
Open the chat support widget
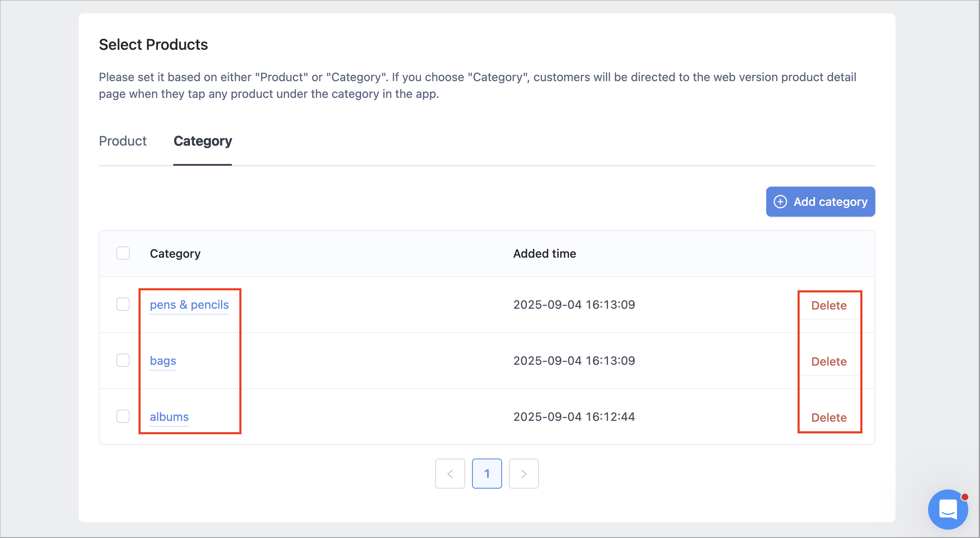point(948,509)
